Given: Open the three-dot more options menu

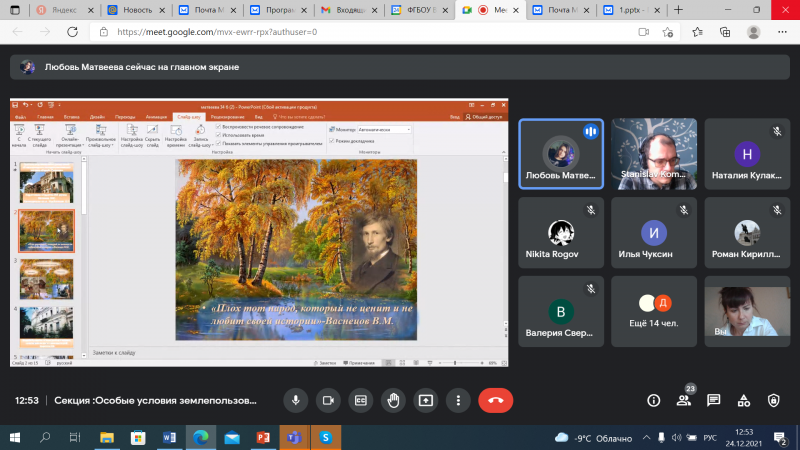Looking at the screenshot, I should click(458, 401).
